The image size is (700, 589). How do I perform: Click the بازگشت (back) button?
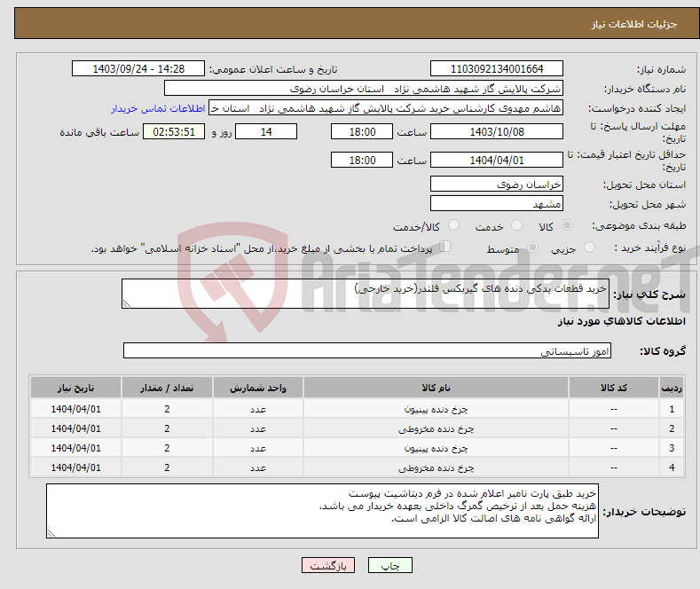pyautogui.click(x=328, y=565)
